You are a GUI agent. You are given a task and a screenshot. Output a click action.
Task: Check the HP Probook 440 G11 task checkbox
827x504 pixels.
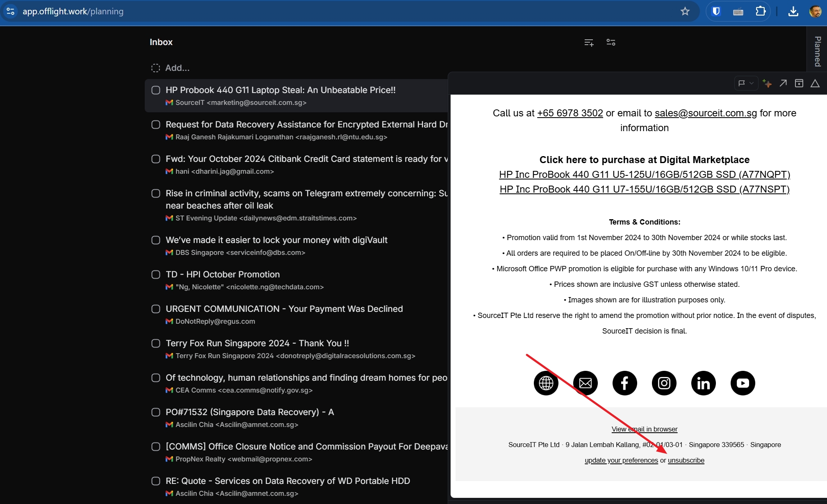[x=156, y=90]
